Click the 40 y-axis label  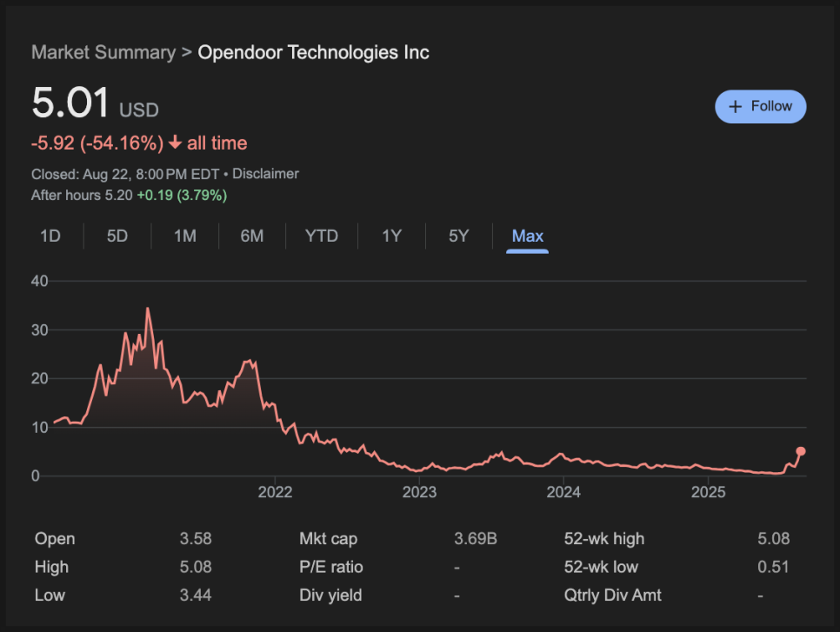(x=40, y=281)
